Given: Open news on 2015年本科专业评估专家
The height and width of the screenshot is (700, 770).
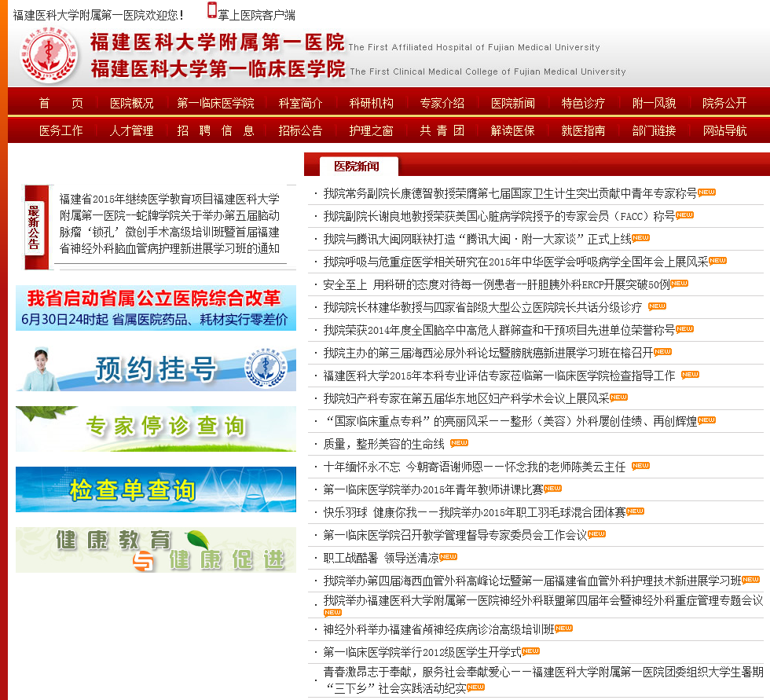Looking at the screenshot, I should (x=500, y=376).
